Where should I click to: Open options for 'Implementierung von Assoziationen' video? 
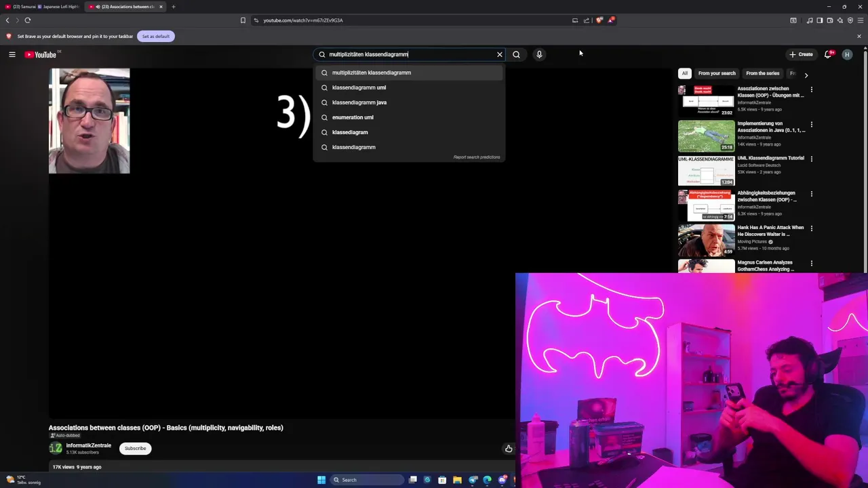(x=811, y=124)
